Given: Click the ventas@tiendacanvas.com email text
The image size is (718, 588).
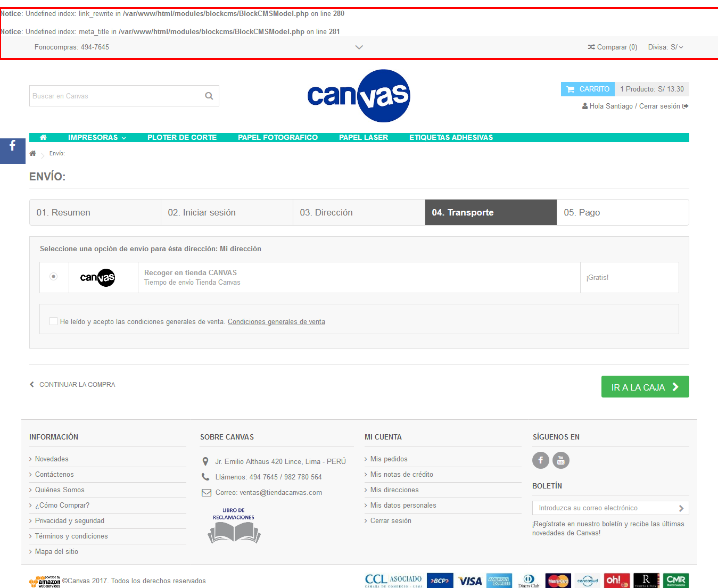Looking at the screenshot, I should click(x=281, y=493).
